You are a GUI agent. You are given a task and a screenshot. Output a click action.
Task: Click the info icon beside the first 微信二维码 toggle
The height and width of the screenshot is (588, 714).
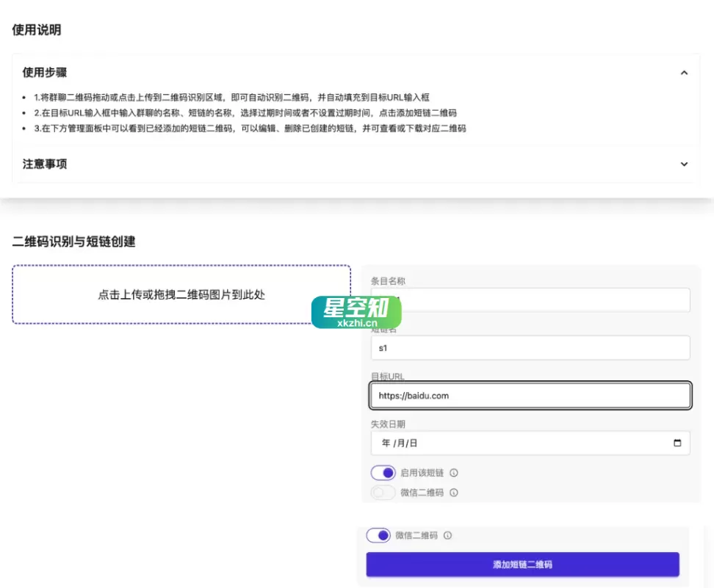coord(453,493)
